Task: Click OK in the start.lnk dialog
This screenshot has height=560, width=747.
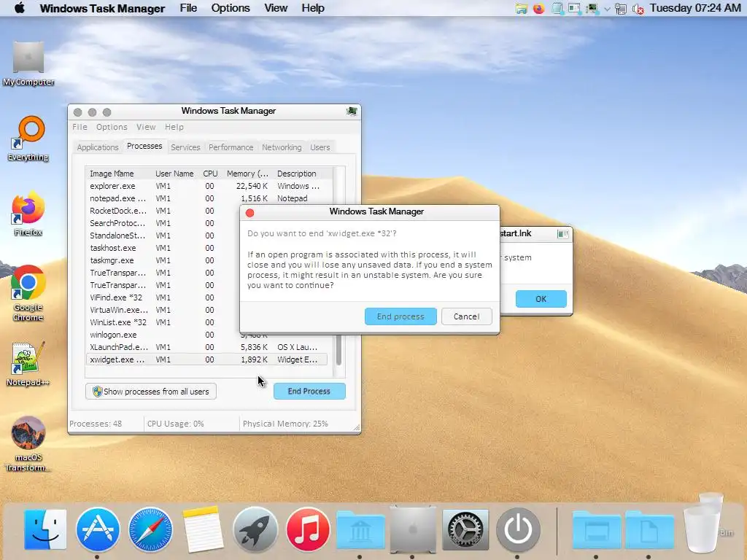Action: click(541, 299)
